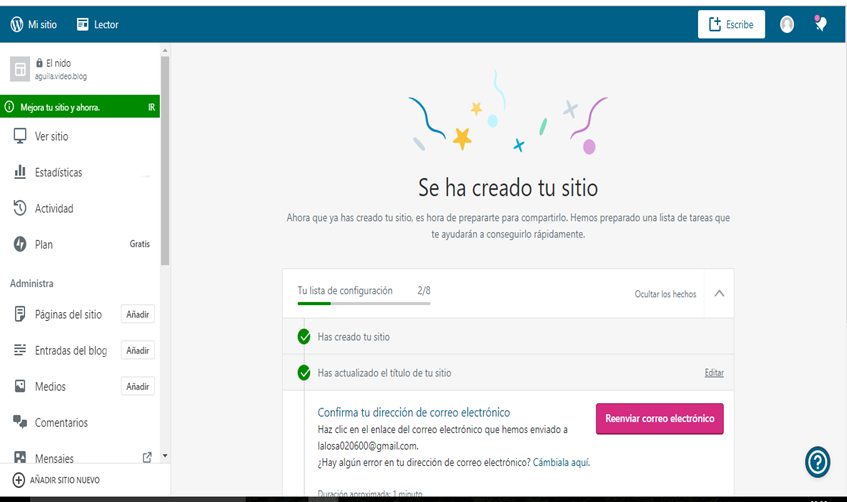Viewport: 847px width, 502px height.
Task: Click the sidebar scroll down arrow
Action: tap(165, 456)
